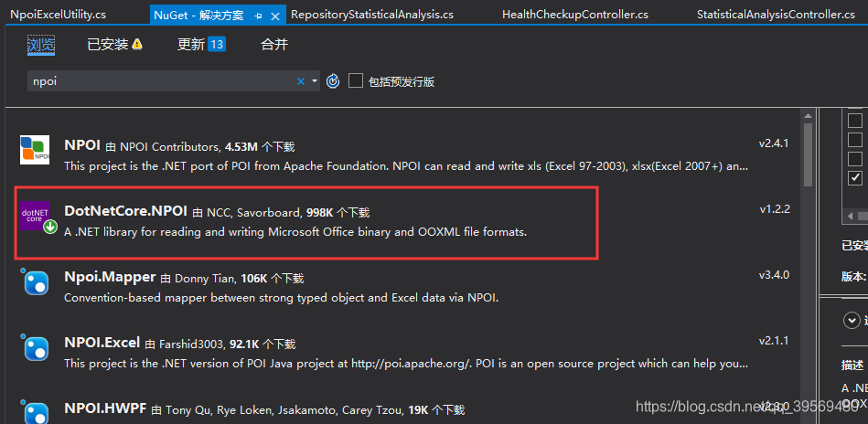Open the StatisticalAnalysisController.cs file tab
Screen dimensions: 868x424
(x=777, y=15)
